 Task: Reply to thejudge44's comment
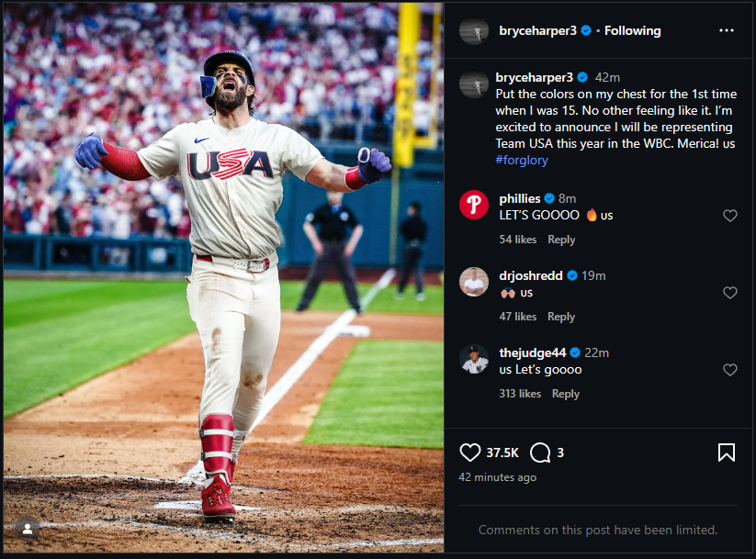(x=566, y=394)
